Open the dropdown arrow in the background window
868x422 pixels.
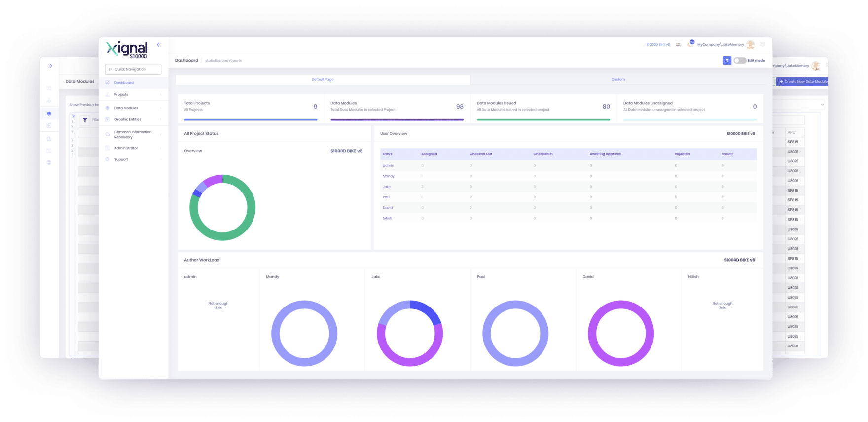click(x=822, y=105)
